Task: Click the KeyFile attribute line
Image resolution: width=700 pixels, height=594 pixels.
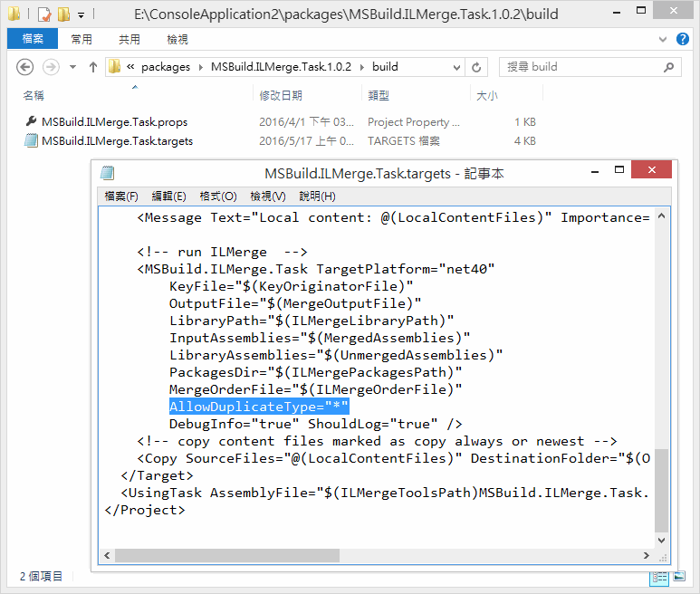Action: tap(291, 286)
